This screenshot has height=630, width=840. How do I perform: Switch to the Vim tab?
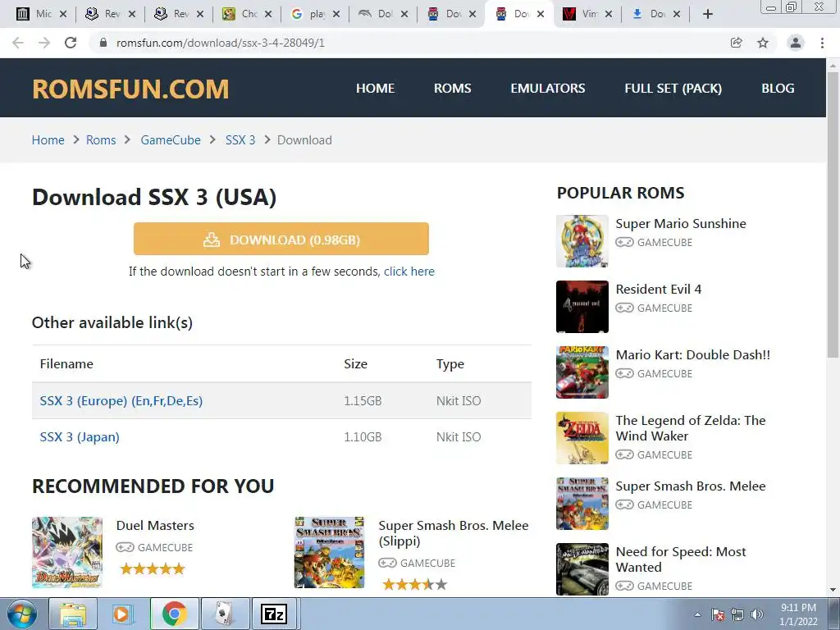click(x=587, y=14)
